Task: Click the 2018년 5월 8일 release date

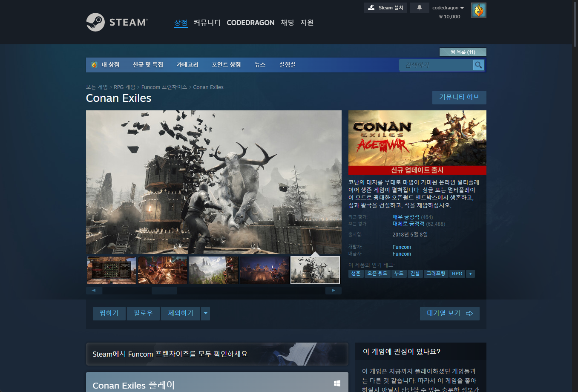Action: (410, 234)
